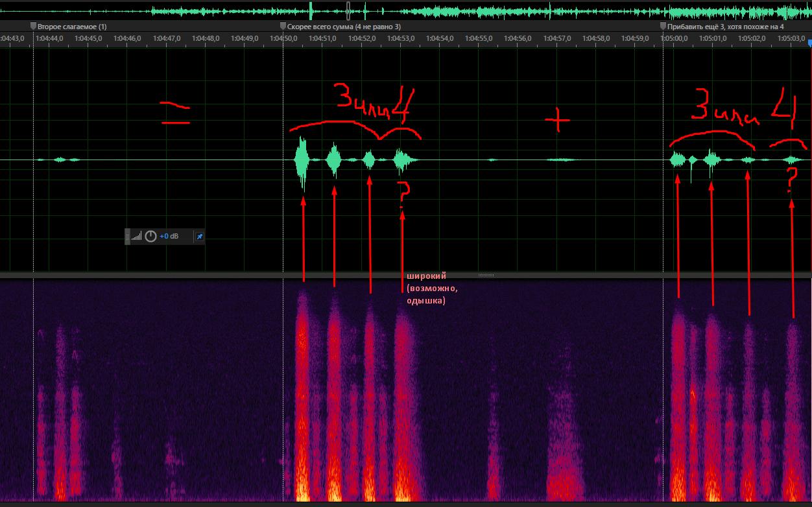Click the +0 dB gain value
The width and height of the screenshot is (812, 507).
[x=169, y=237]
